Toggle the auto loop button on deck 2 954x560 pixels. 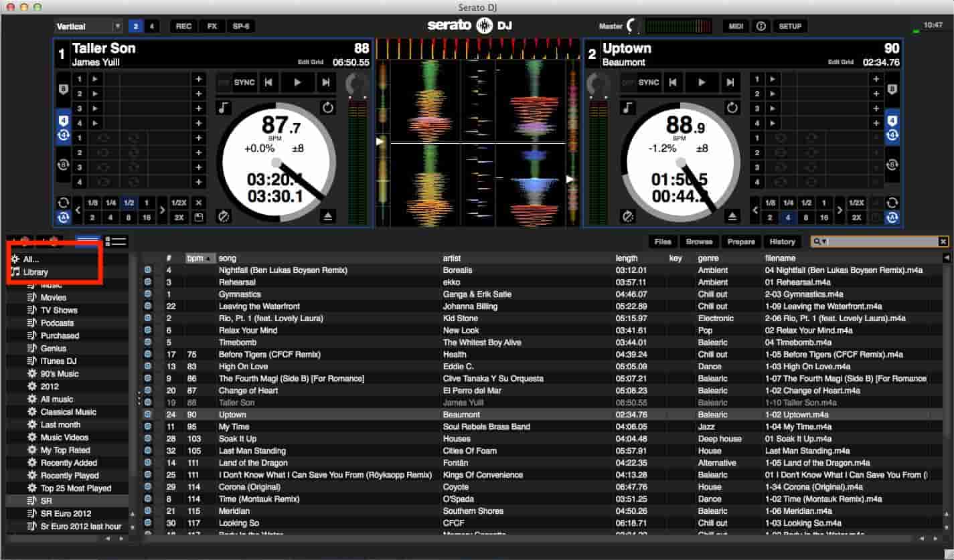892,217
